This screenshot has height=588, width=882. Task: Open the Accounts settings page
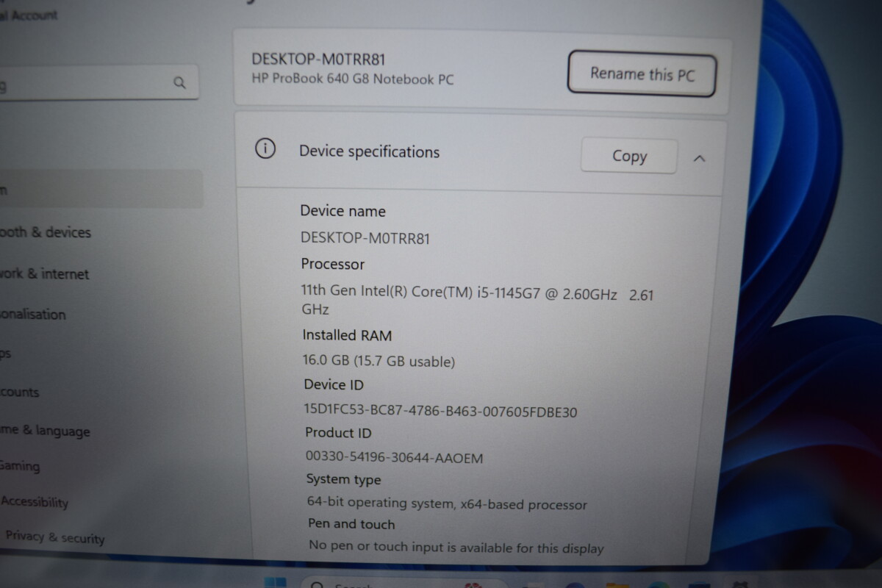point(20,392)
